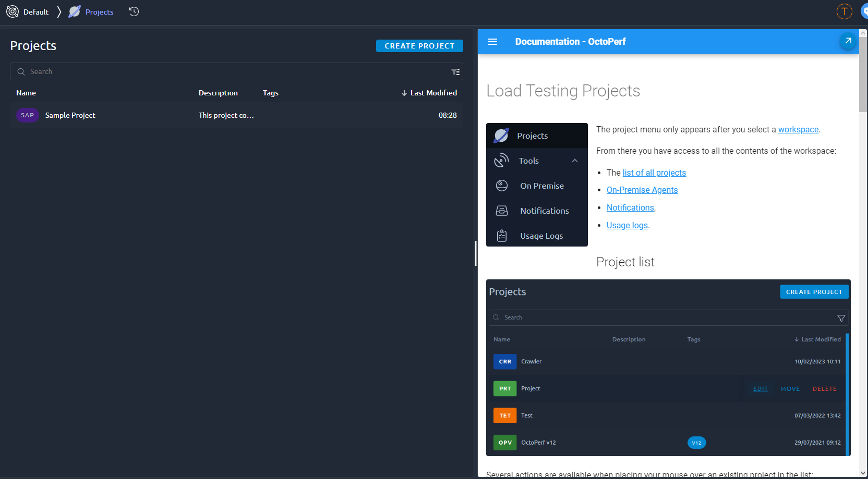
Task: Click the TET Test badge
Action: [505, 415]
